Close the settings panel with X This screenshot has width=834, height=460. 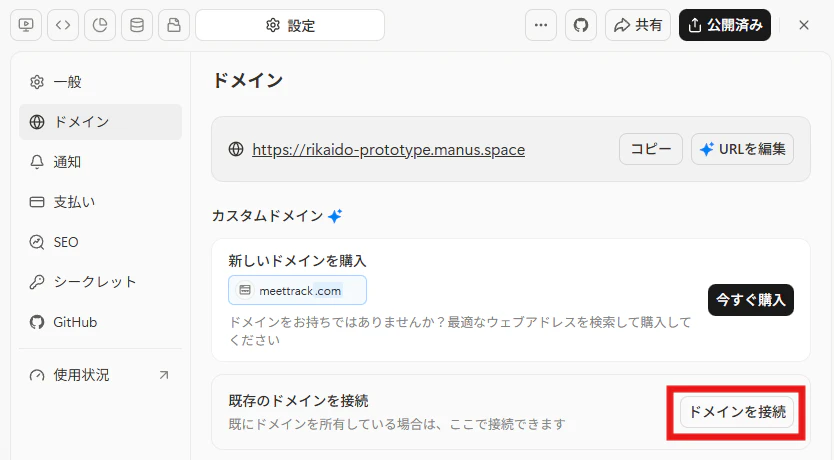tap(804, 25)
